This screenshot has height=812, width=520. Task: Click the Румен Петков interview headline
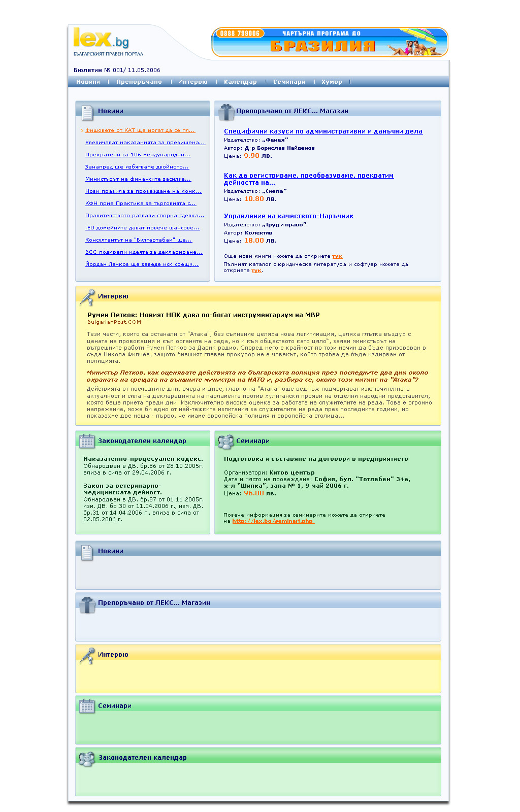203,315
